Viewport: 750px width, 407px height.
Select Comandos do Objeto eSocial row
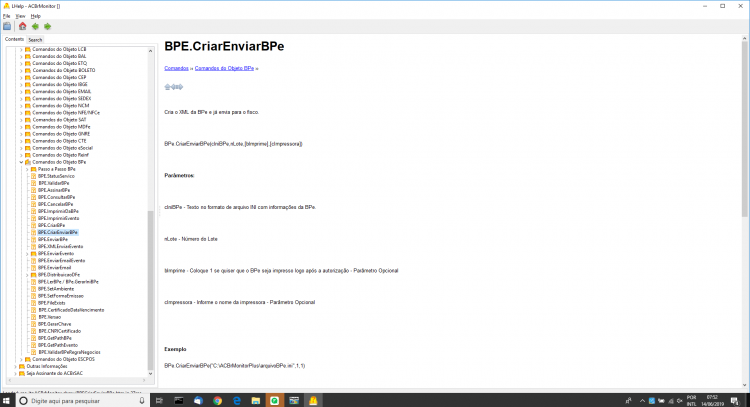pyautogui.click(x=62, y=148)
